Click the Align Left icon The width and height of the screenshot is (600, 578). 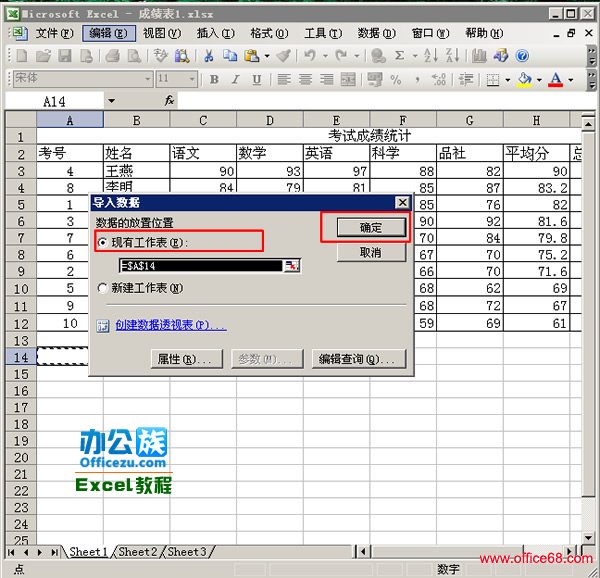284,80
